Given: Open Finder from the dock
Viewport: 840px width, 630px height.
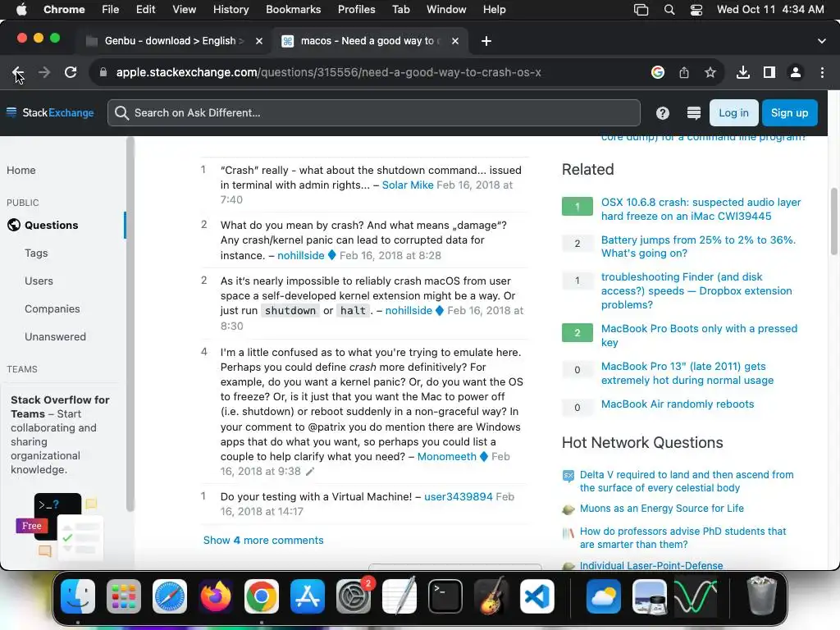Looking at the screenshot, I should point(78,596).
